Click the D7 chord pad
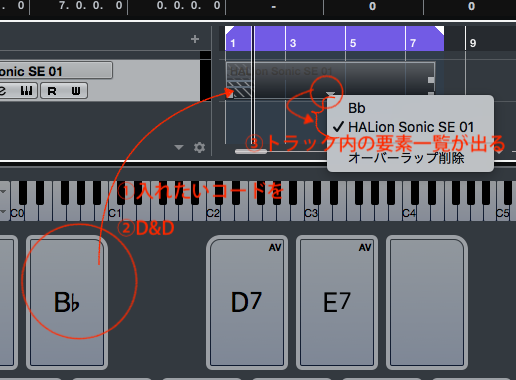 [247, 302]
